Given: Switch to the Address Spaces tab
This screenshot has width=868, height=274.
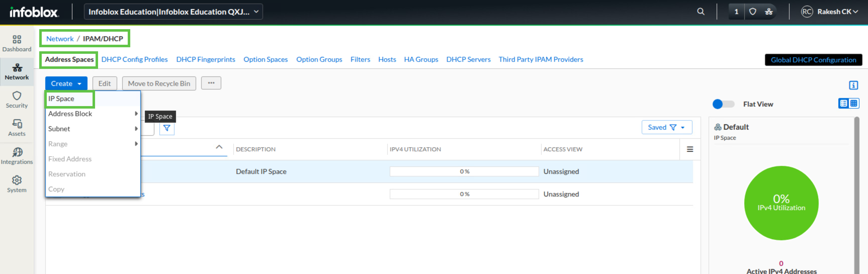Looking at the screenshot, I should click(x=69, y=60).
